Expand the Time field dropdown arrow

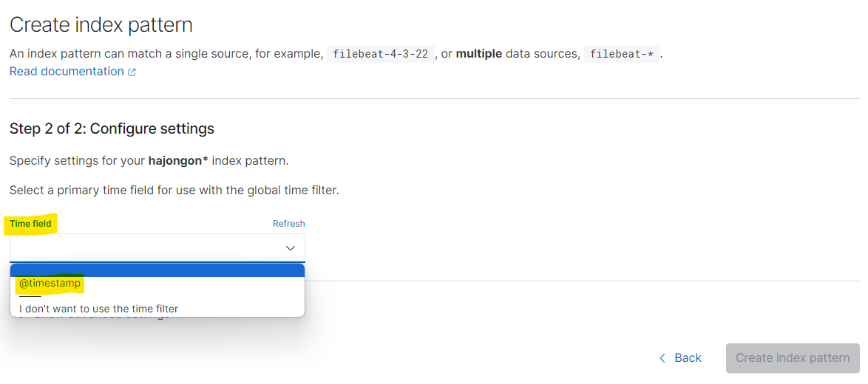(x=291, y=248)
